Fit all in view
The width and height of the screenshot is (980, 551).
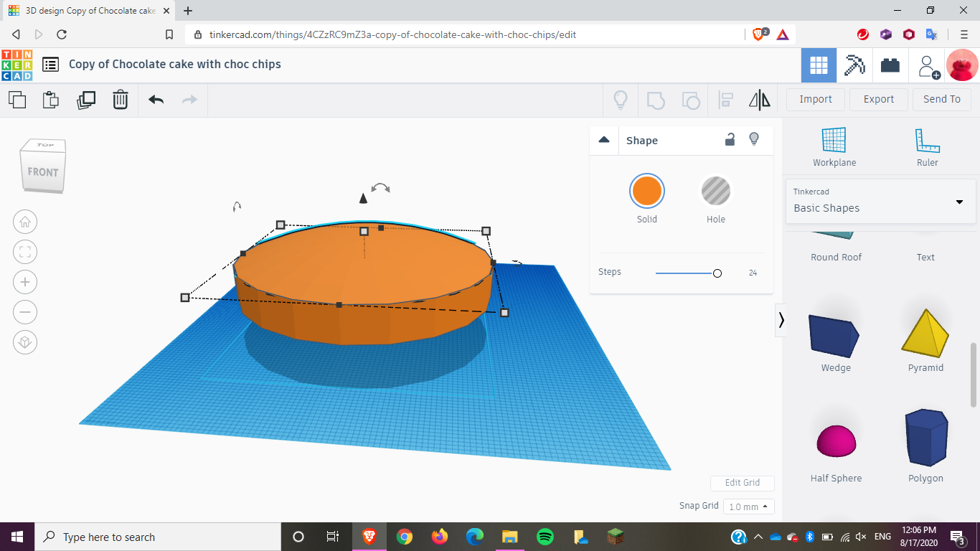pyautogui.click(x=25, y=252)
